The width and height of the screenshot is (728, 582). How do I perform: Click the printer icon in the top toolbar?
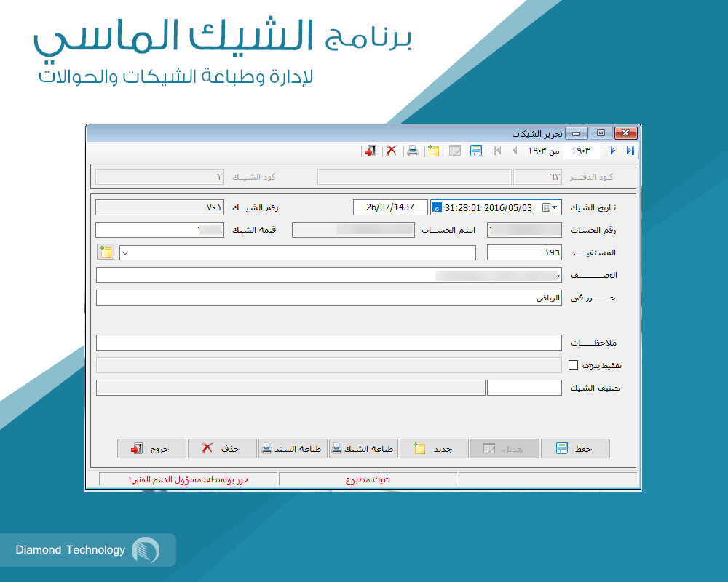pyautogui.click(x=412, y=151)
